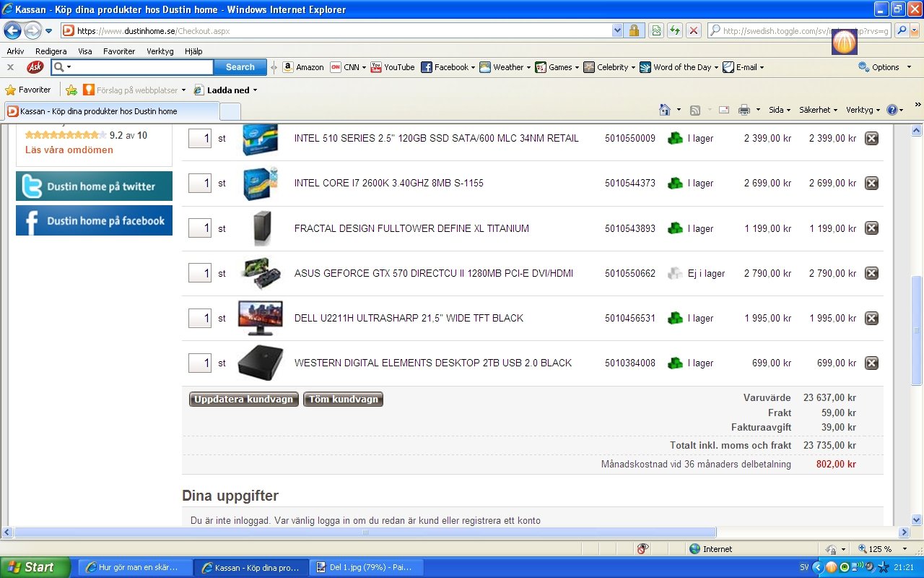Close the Ask toolbar with its X
Viewport: 924px width, 578px height.
[10, 67]
